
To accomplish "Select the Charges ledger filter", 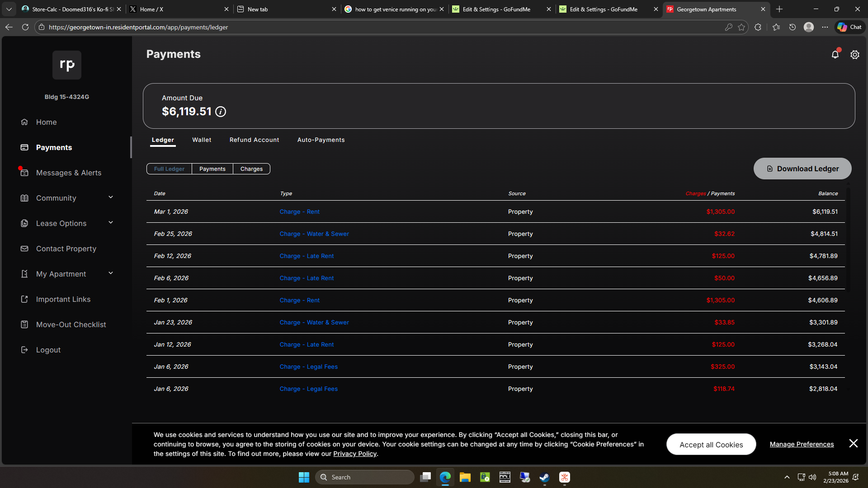I will point(251,169).
